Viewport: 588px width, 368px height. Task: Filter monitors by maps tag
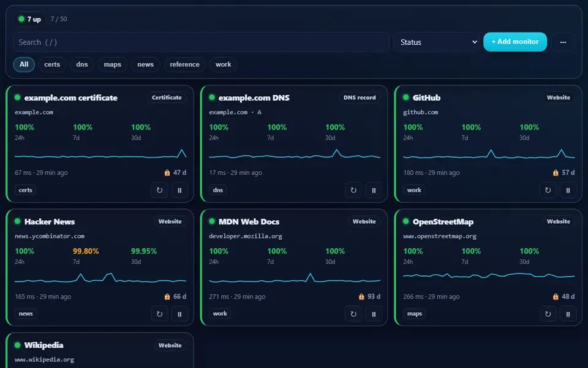pyautogui.click(x=113, y=64)
